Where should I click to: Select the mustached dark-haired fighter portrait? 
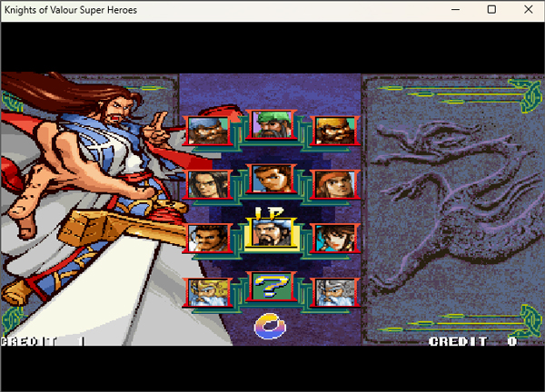click(x=208, y=238)
